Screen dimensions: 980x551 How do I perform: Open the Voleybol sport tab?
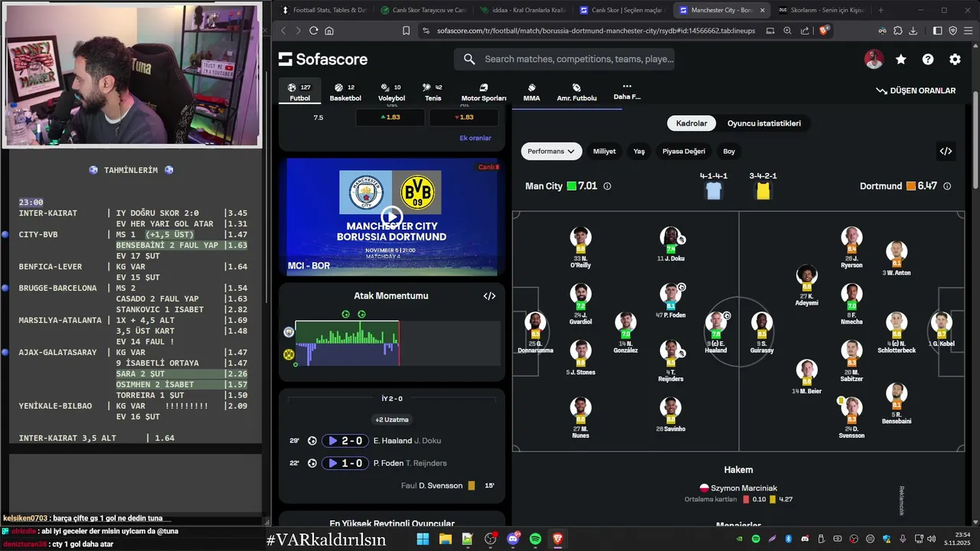[391, 92]
